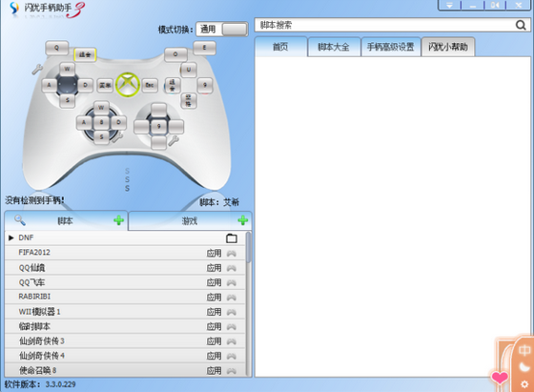Open the title bar dropdown menu icon
This screenshot has width=534, height=392.
tap(449, 5)
